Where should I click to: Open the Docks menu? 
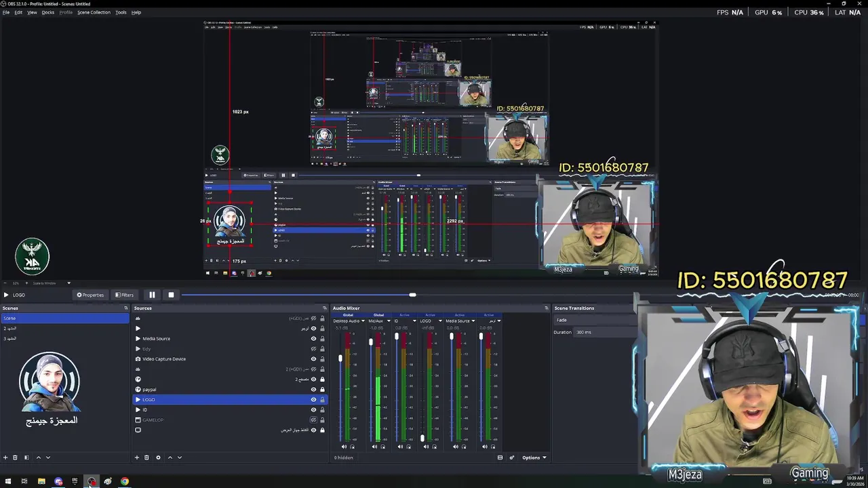point(48,12)
